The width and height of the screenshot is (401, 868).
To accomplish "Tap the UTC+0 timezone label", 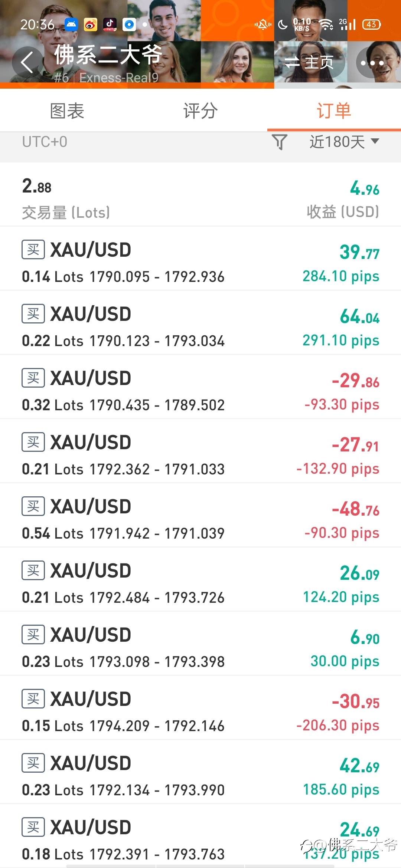I will tap(45, 142).
